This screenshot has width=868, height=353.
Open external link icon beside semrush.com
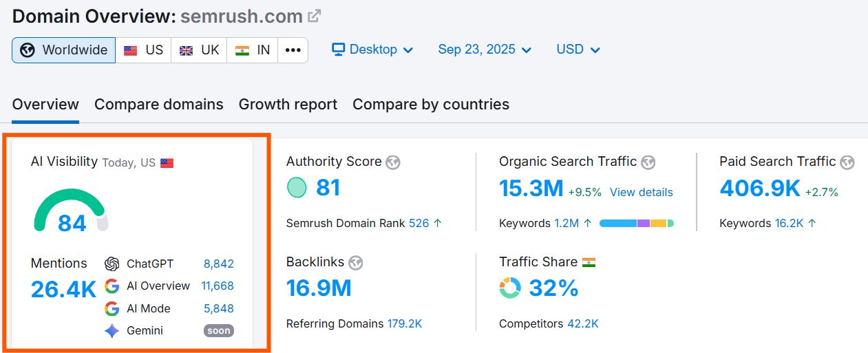click(x=315, y=16)
